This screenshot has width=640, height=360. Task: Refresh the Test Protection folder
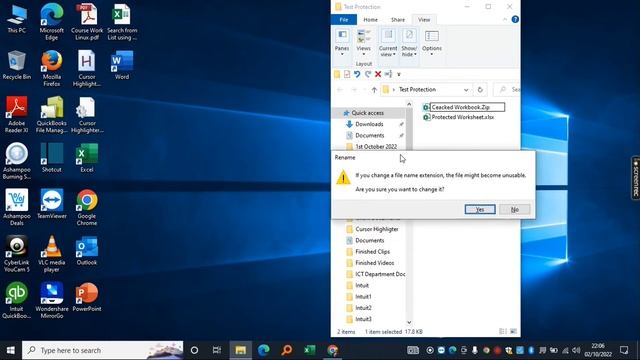[480, 90]
